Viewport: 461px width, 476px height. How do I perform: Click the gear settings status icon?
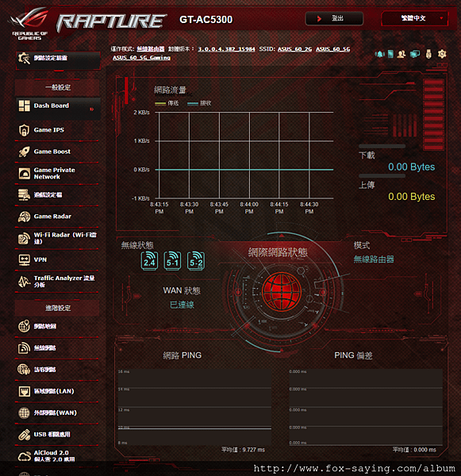(x=442, y=54)
